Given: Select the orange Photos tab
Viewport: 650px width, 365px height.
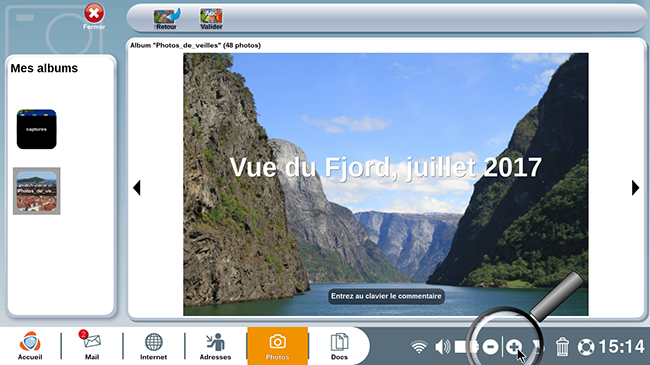Looking at the screenshot, I should coord(277,346).
